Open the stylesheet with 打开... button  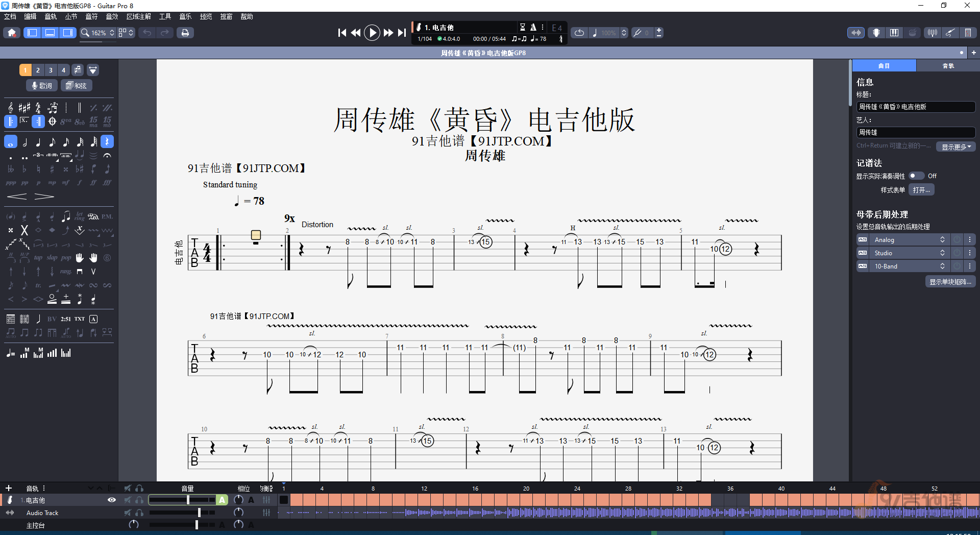(x=921, y=190)
